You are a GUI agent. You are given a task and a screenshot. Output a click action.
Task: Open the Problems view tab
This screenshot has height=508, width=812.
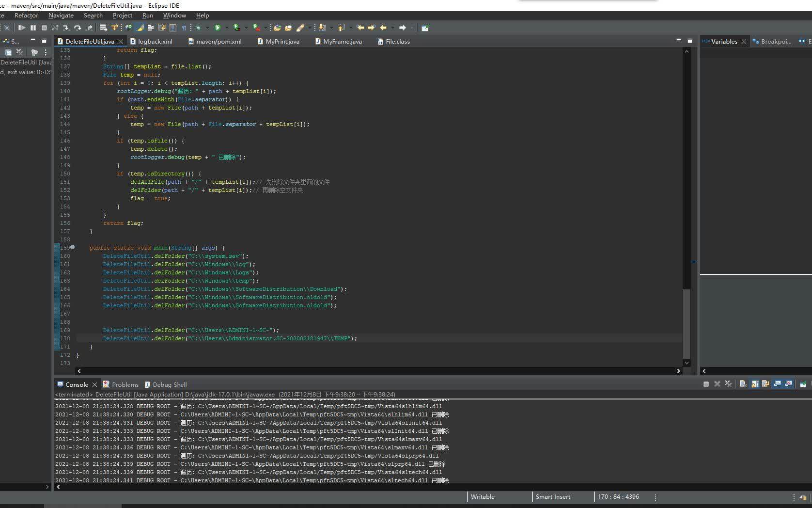pos(125,385)
